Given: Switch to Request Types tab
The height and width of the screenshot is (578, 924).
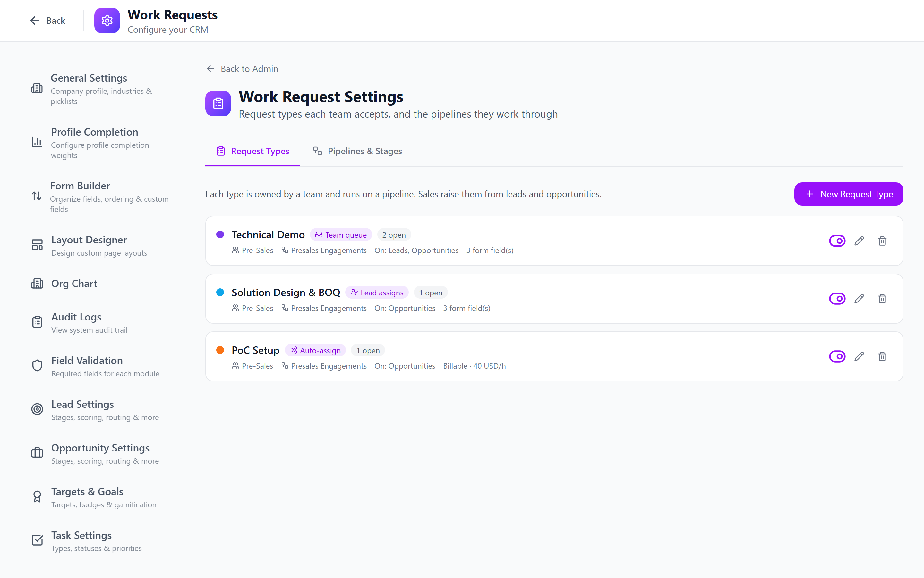Looking at the screenshot, I should pyautogui.click(x=252, y=151).
